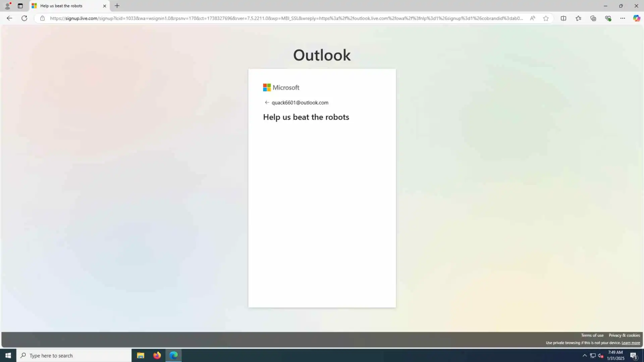This screenshot has width=644, height=362.
Task: Open Settings and more ellipsis menu
Action: click(623, 18)
